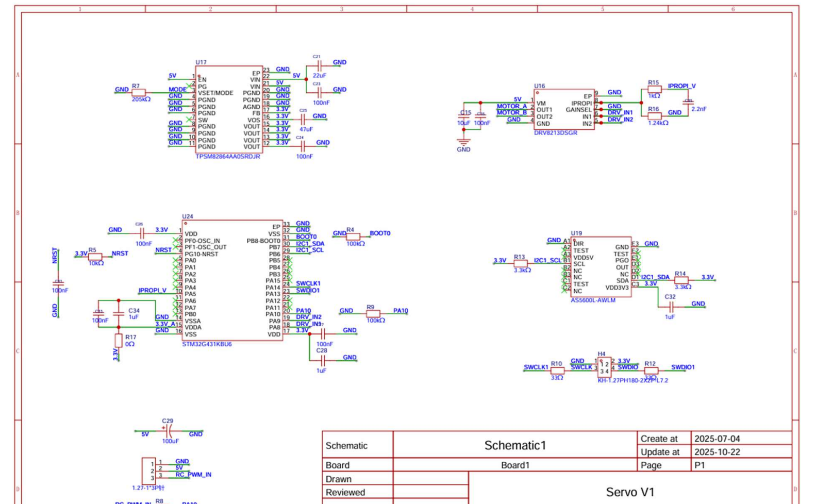Select the 10kΩ value of resistor R5
816x504 pixels.
click(x=96, y=263)
